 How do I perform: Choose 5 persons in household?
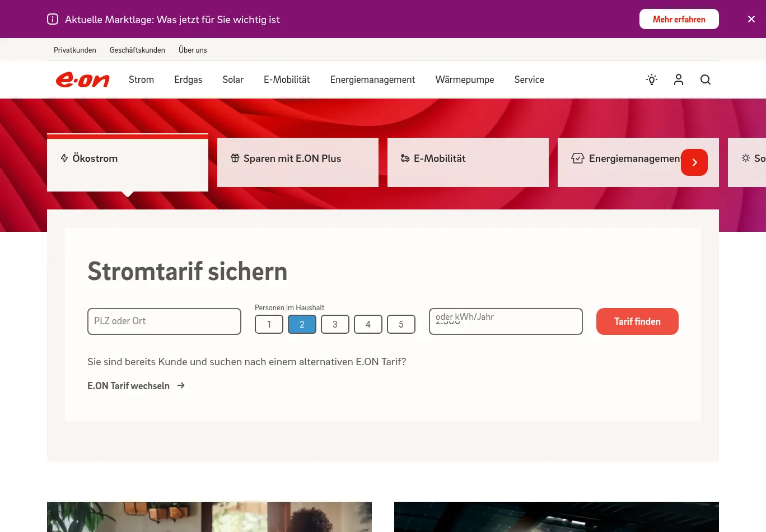click(x=401, y=324)
